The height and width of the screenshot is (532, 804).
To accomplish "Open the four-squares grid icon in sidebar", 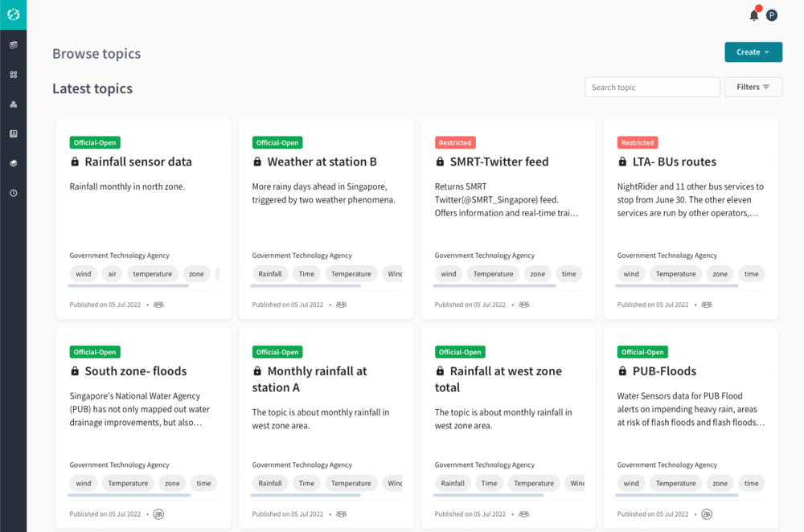I will 13,75.
